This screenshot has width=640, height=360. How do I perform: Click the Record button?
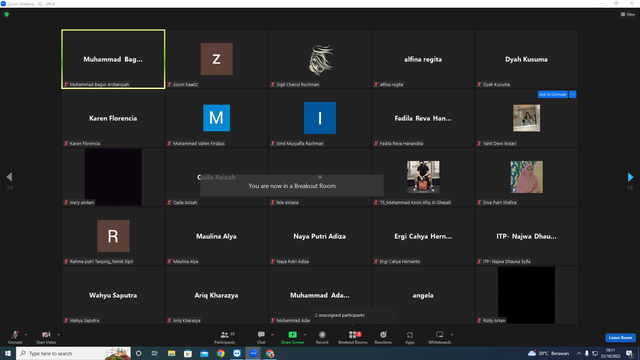coord(322,337)
